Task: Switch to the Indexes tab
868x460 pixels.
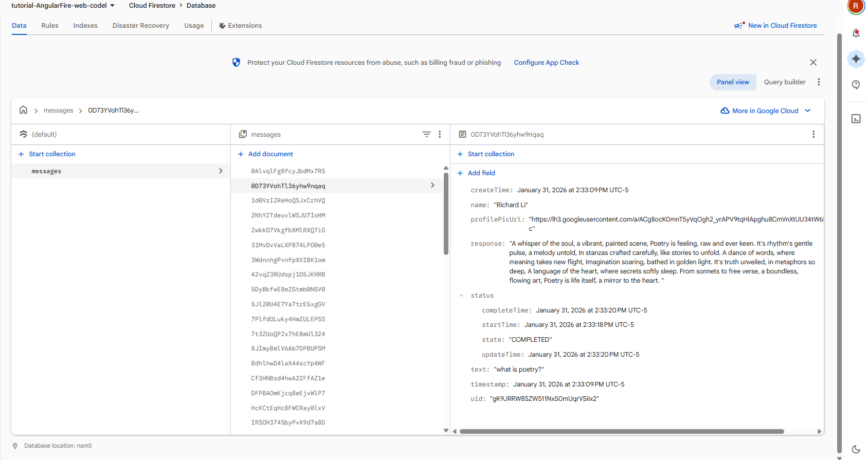Action: pos(85,26)
